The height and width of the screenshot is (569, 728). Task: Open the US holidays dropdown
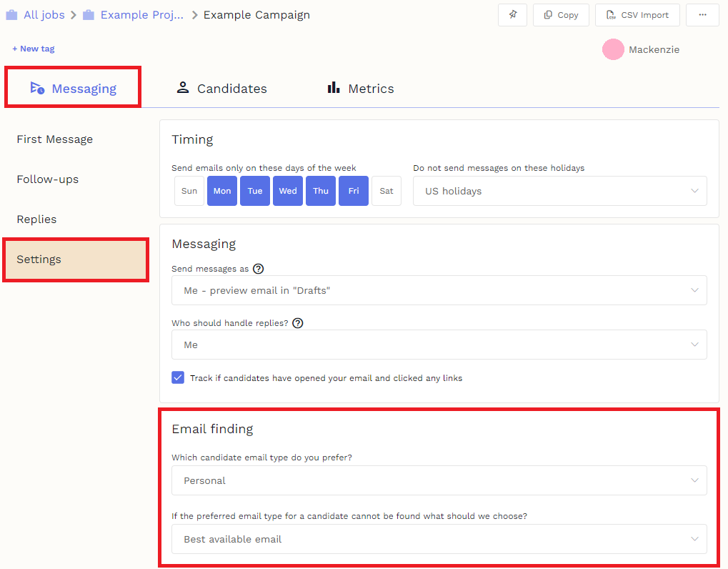[x=559, y=191]
